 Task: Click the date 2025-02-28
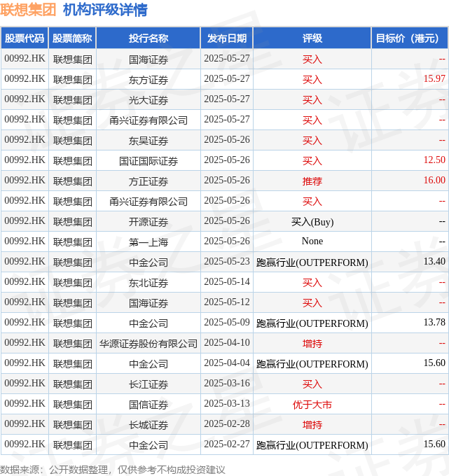click(x=227, y=423)
